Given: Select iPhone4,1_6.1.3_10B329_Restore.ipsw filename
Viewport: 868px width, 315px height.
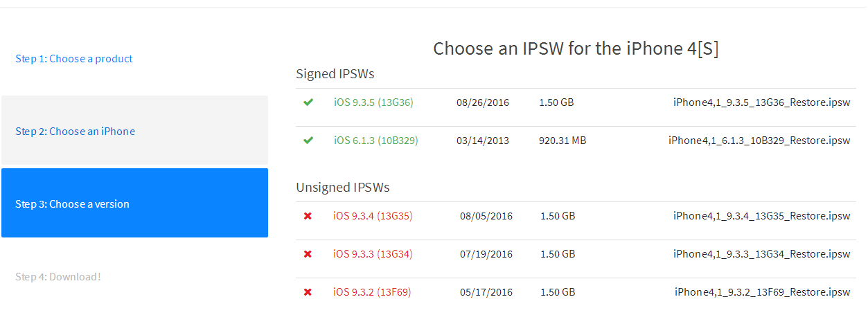Looking at the screenshot, I should [759, 141].
